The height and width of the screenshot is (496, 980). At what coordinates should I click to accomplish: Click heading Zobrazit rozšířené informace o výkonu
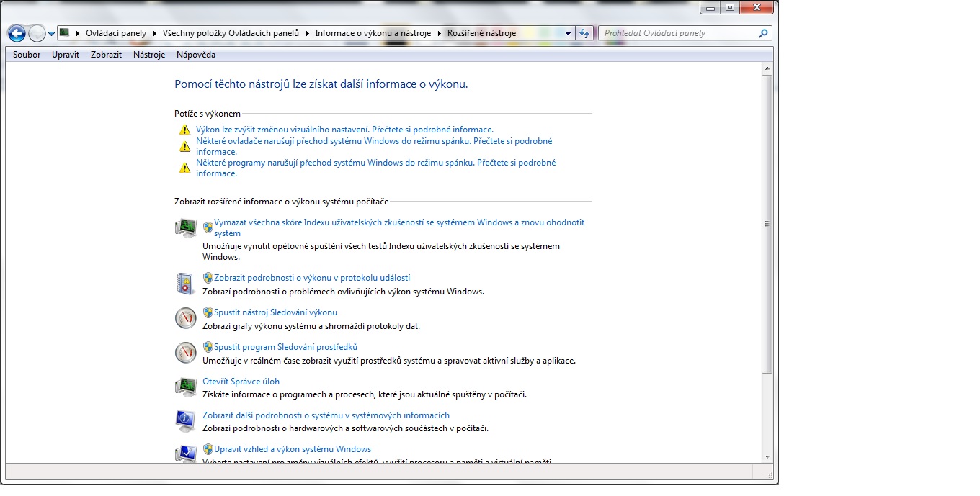281,202
